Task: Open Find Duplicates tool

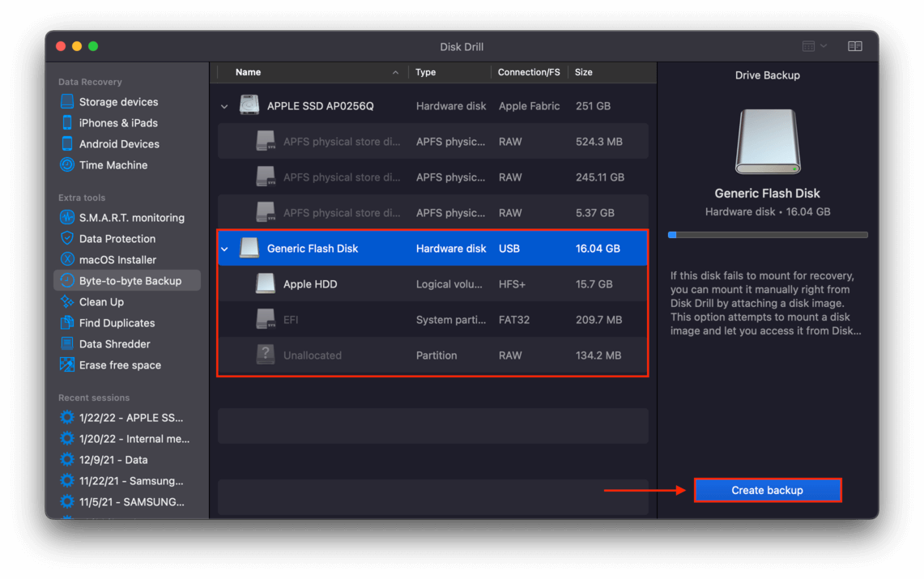Action: pyautogui.click(x=117, y=323)
